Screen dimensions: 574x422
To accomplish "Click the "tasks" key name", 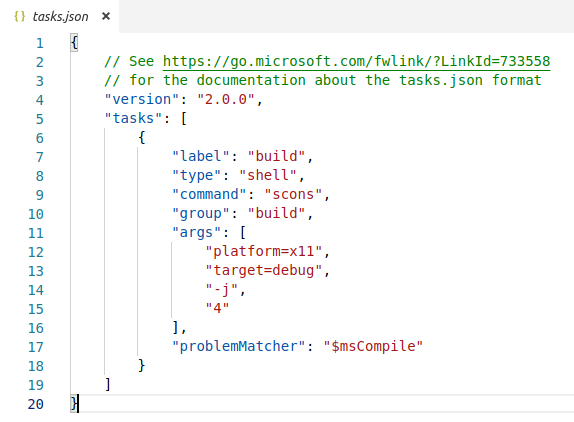I will coord(133,119).
